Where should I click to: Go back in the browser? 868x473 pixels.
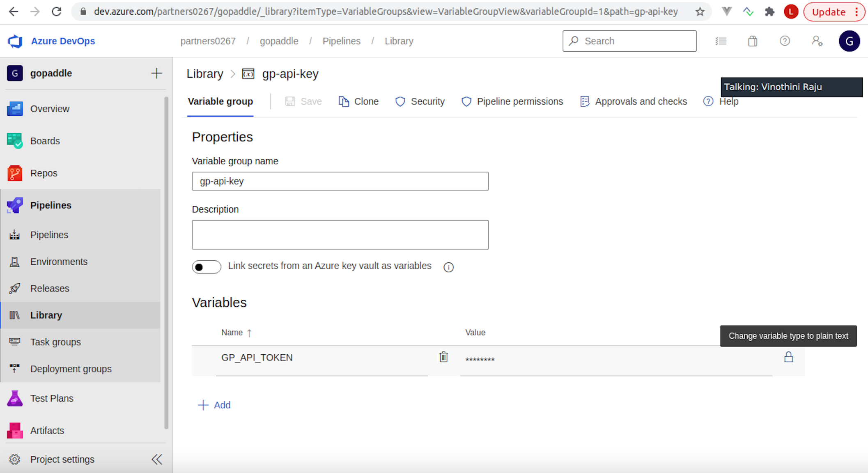tap(14, 11)
